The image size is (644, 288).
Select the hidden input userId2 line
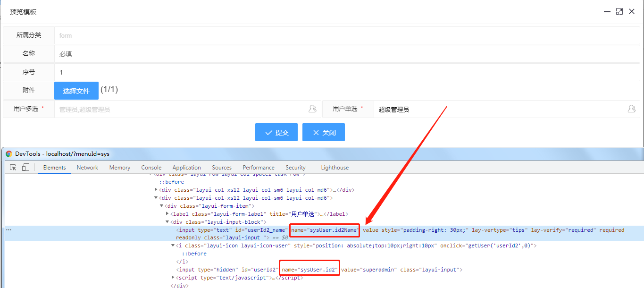319,270
